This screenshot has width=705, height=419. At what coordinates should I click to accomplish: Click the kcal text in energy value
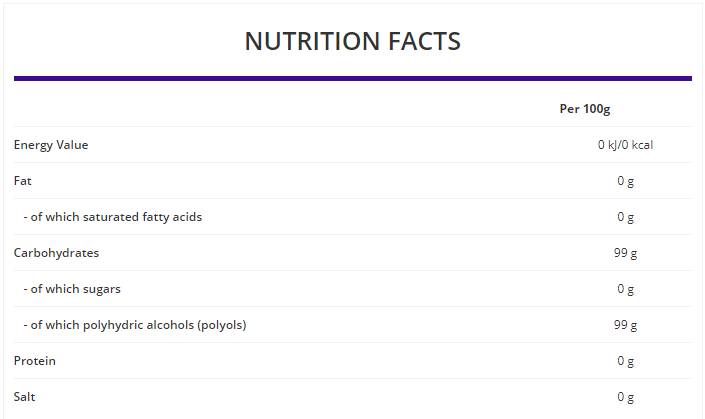pyautogui.click(x=640, y=145)
